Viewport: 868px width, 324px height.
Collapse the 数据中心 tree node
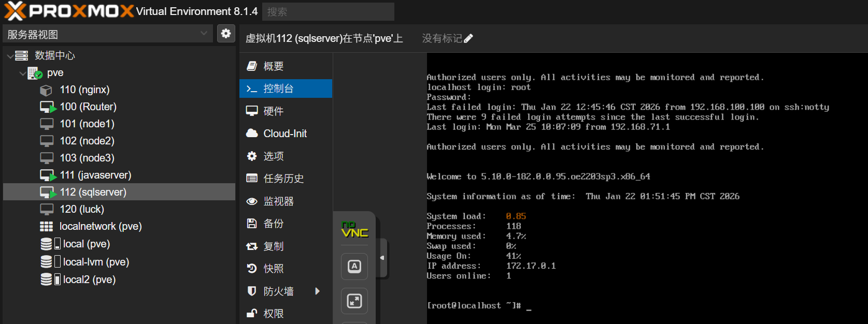[10, 56]
